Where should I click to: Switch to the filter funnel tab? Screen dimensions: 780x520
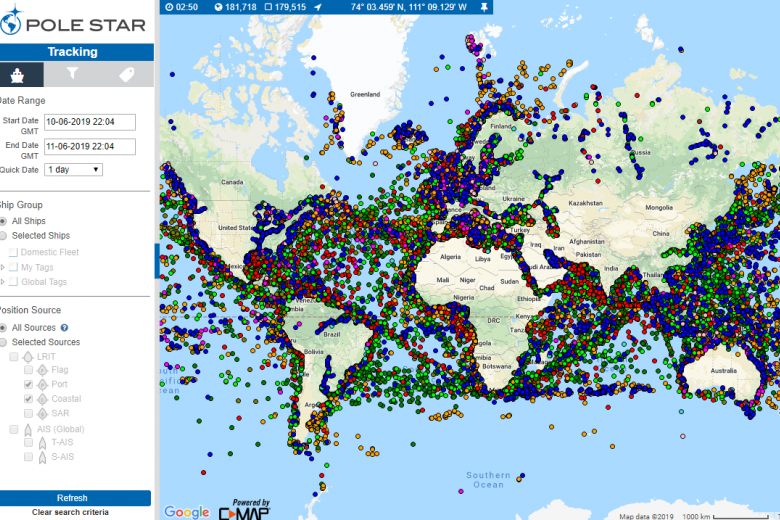[72, 74]
